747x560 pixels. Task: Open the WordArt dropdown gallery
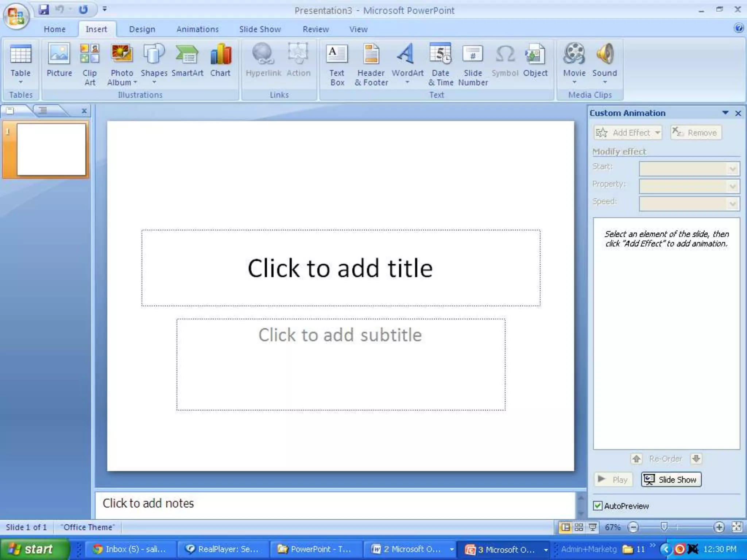click(x=407, y=82)
